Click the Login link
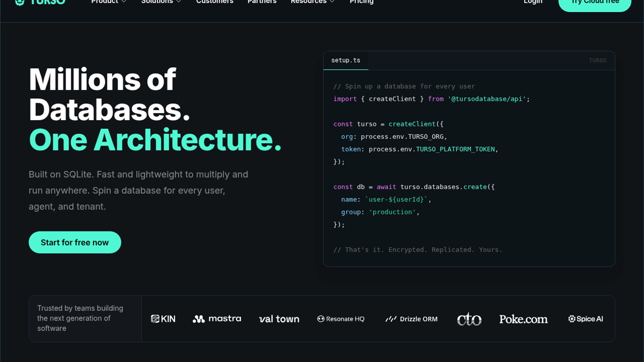The width and height of the screenshot is (644, 362). [x=533, y=2]
